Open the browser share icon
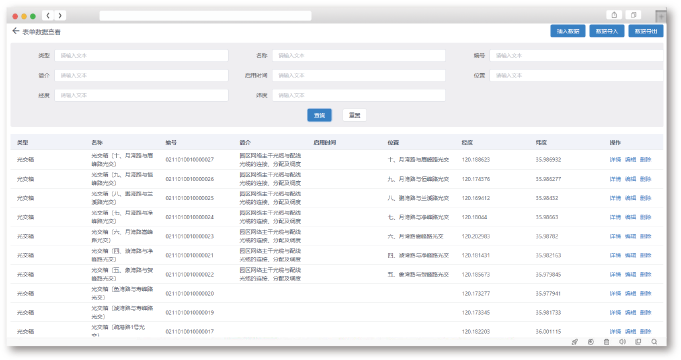Image resolution: width=681 pixels, height=360 pixels. point(614,15)
